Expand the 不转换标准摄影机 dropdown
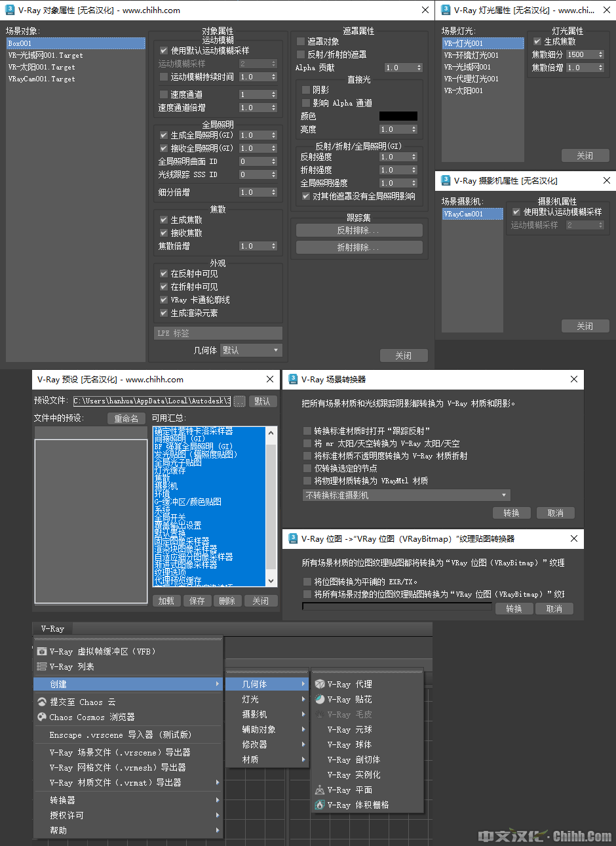Screen dimensions: 616x846 coord(406,495)
